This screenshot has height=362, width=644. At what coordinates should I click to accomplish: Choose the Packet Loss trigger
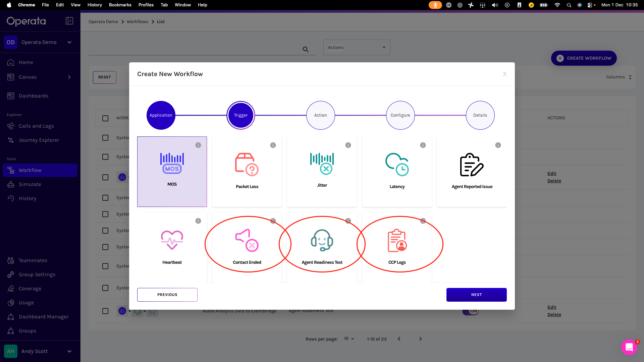click(x=247, y=171)
